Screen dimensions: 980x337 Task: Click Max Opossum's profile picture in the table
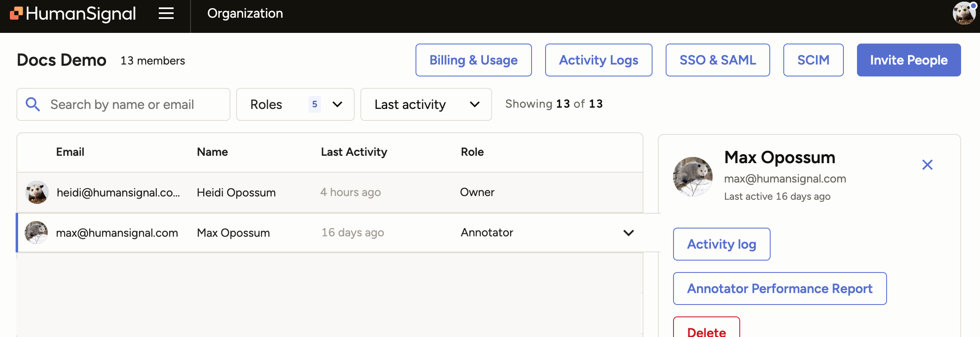coord(36,233)
